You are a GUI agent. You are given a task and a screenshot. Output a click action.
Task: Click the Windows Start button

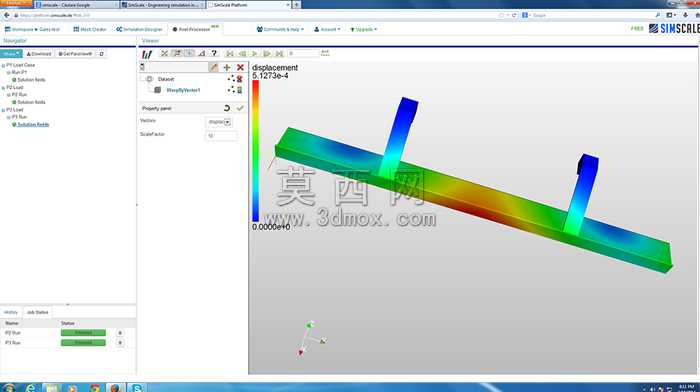[x=8, y=388]
